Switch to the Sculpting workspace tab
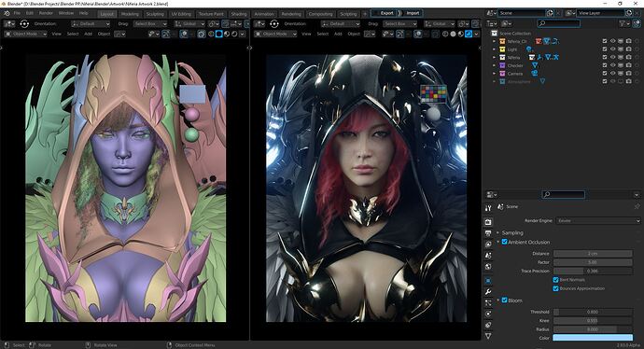Image resolution: width=644 pixels, height=349 pixels. coord(155,14)
